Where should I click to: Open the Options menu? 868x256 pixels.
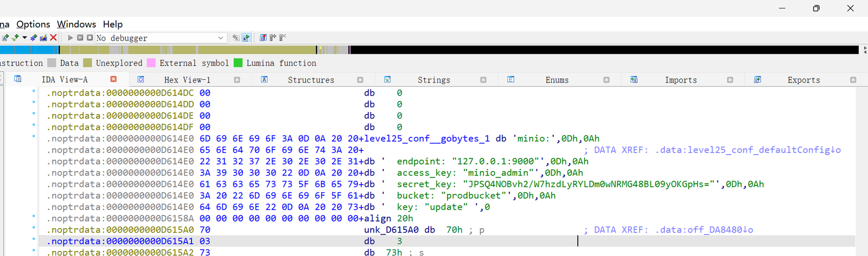coord(33,24)
